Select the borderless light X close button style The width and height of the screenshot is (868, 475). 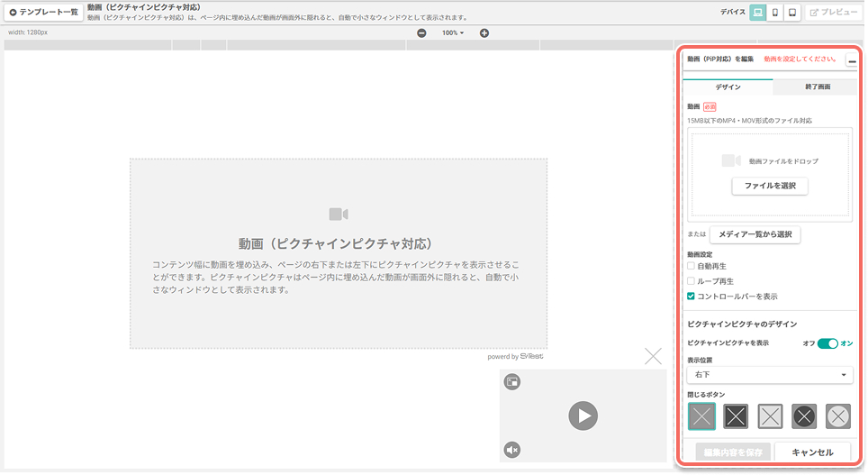click(701, 416)
